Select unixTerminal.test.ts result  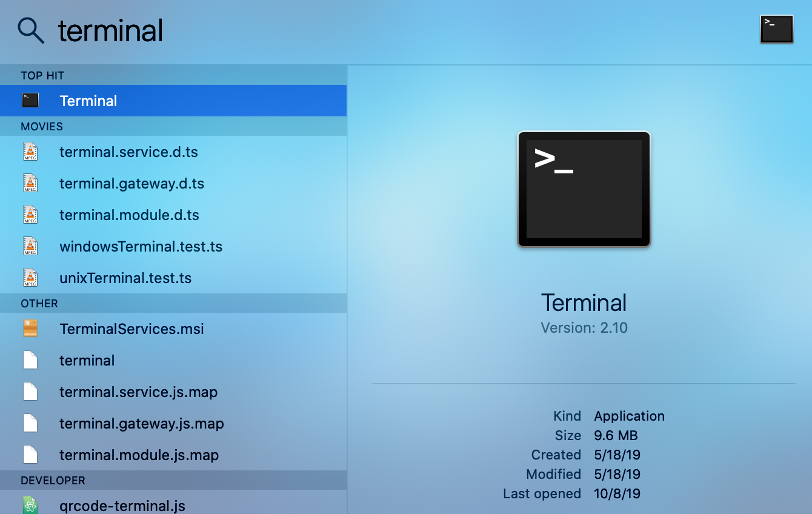click(173, 278)
